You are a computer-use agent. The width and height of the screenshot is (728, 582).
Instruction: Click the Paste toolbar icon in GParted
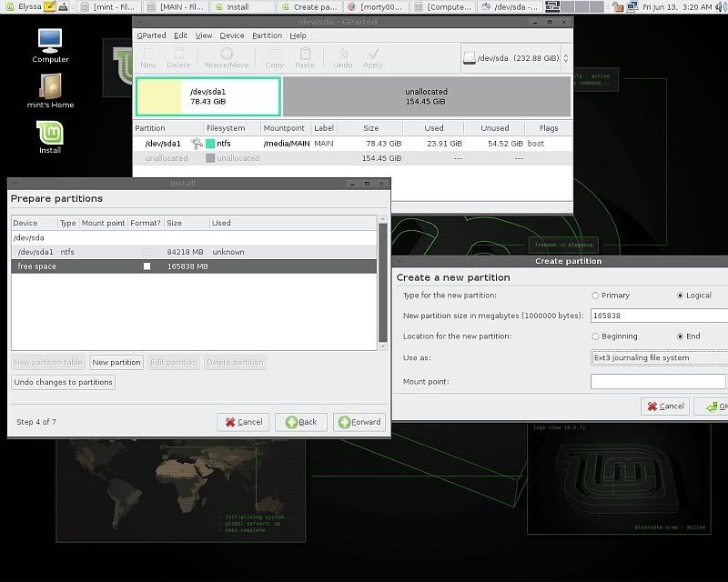point(305,58)
